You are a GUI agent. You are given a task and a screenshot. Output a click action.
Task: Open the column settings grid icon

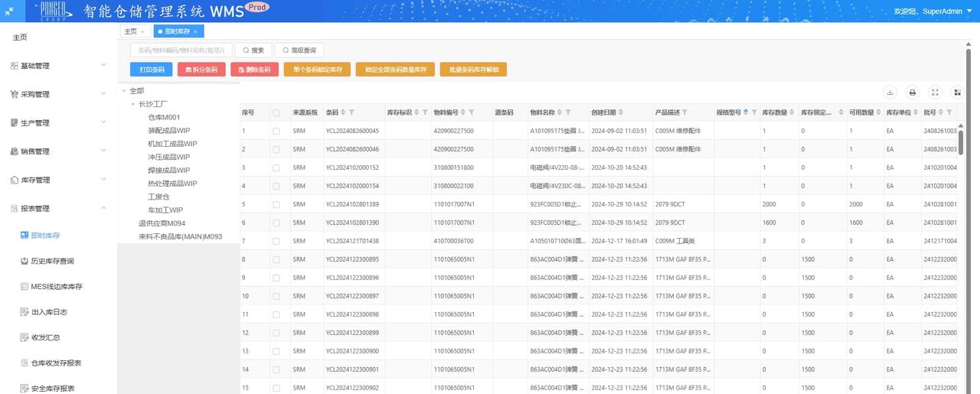tap(957, 92)
